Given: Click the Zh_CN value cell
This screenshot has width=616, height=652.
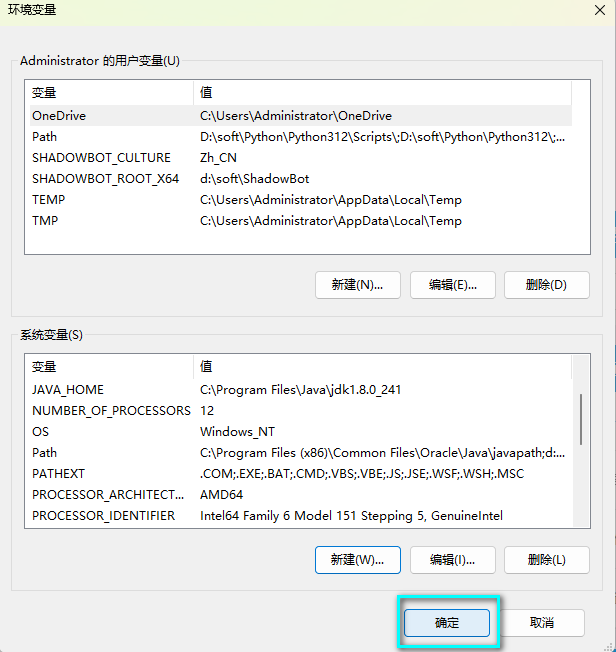Looking at the screenshot, I should [218, 158].
